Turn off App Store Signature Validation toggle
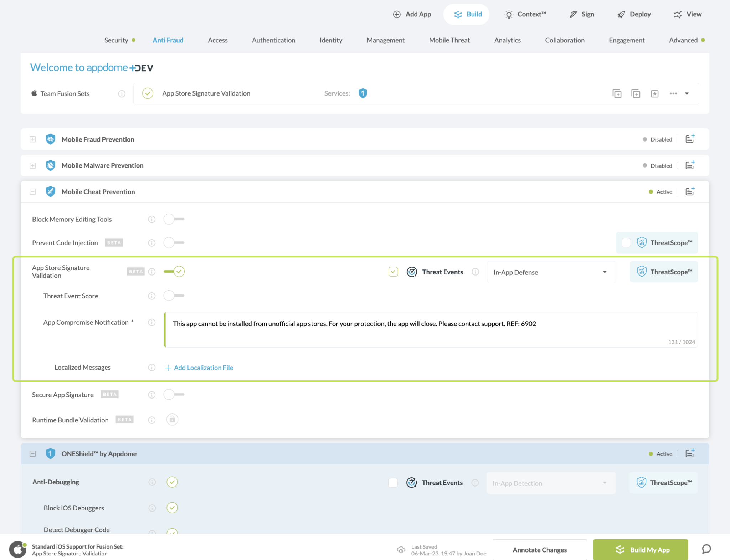Viewport: 730px width, 560px height. coord(174,272)
